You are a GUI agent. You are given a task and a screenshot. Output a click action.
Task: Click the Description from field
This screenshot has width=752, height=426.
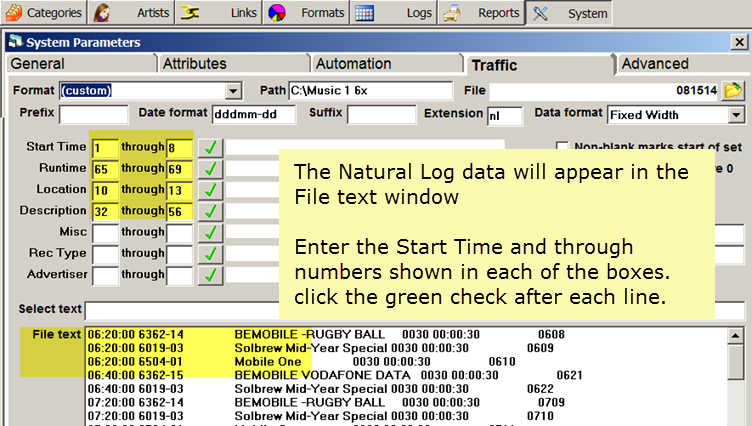point(105,211)
